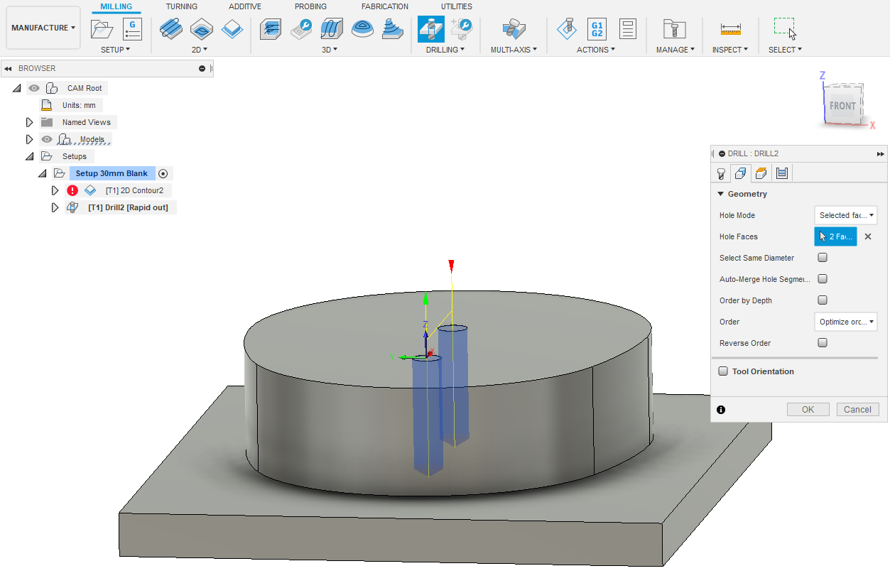Open the DRILLING dropdown menu
The height and width of the screenshot is (588, 890).
[x=445, y=50]
